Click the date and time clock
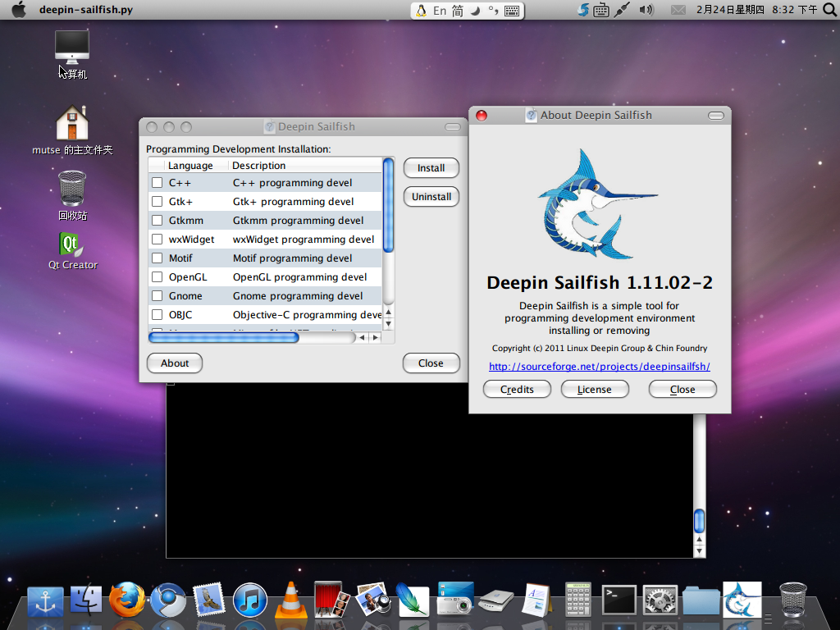This screenshot has width=840, height=630. [x=757, y=10]
